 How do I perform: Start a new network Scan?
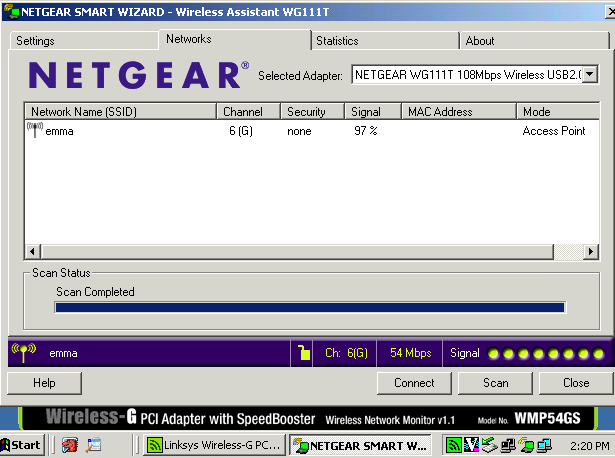495,383
